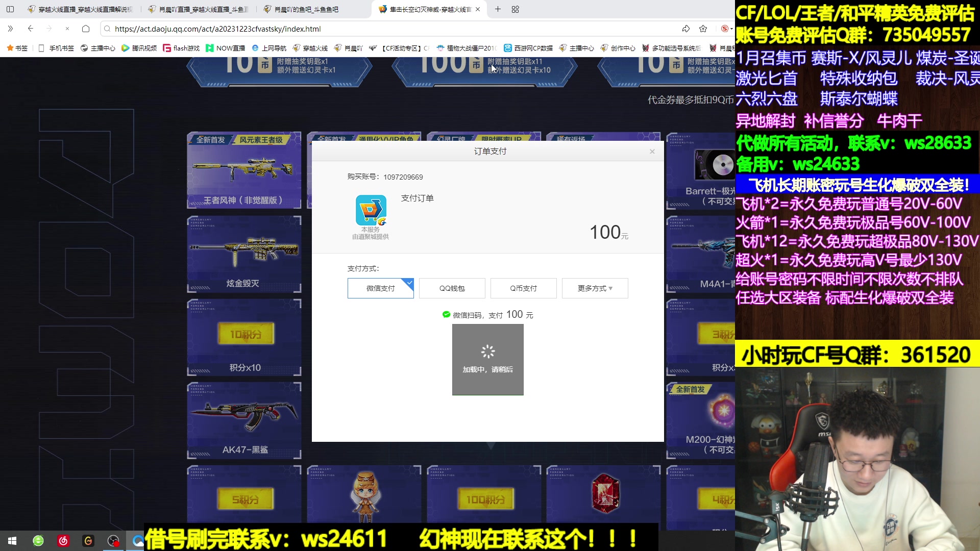This screenshot has width=980, height=551.
Task: Open 西游网CP数据 bookmark
Action: click(528, 48)
